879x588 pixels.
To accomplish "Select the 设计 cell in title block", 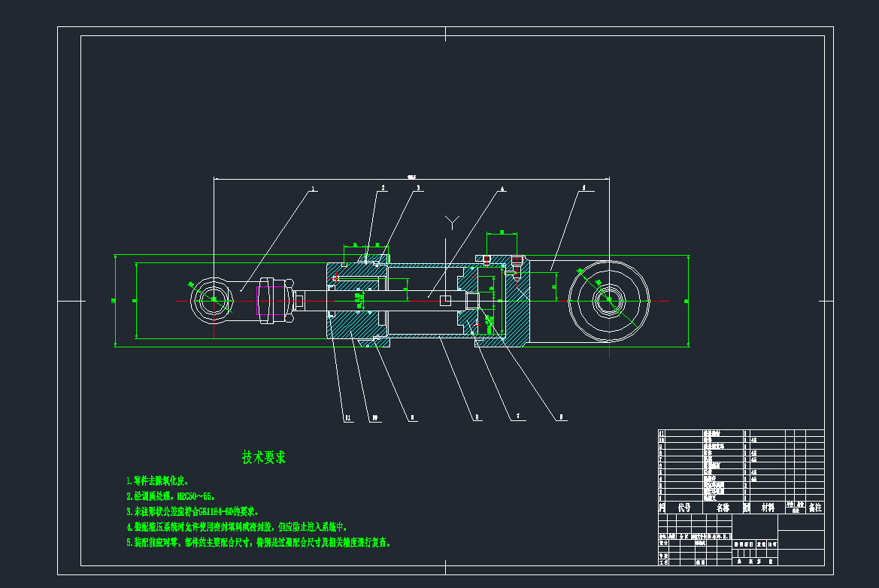I will [662, 542].
